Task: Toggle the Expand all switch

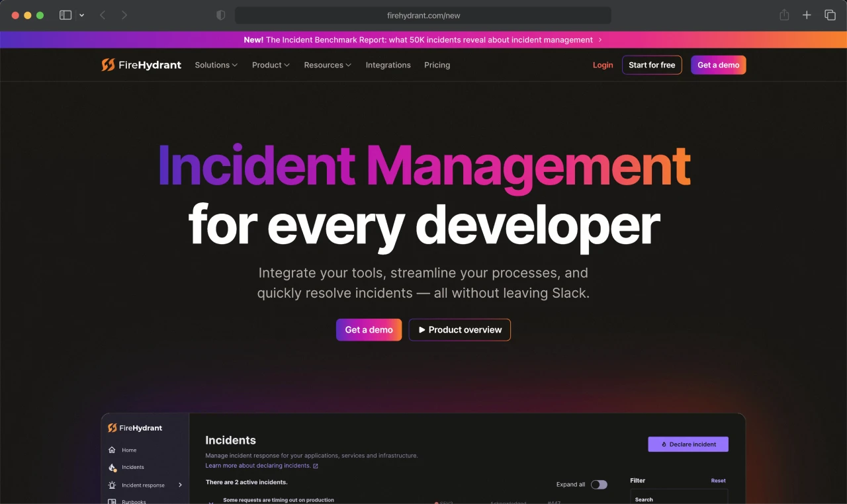Action: 599,484
